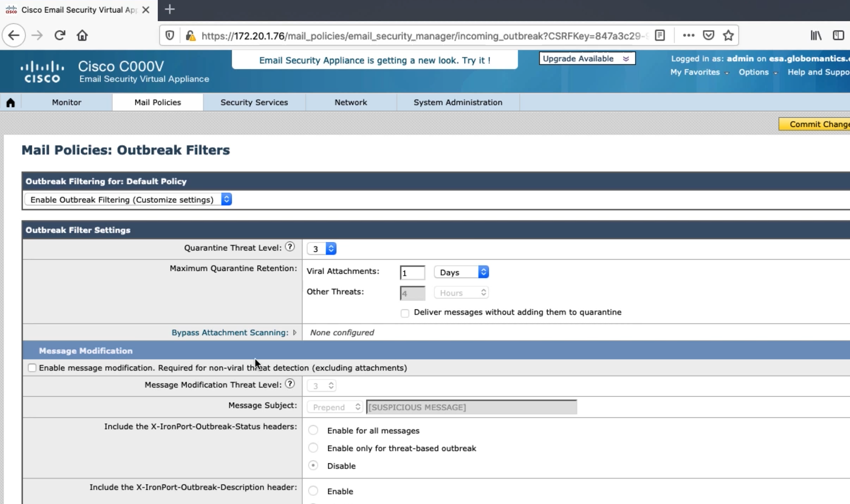850x504 pixels.
Task: Go back with the browser back arrow
Action: (x=14, y=36)
